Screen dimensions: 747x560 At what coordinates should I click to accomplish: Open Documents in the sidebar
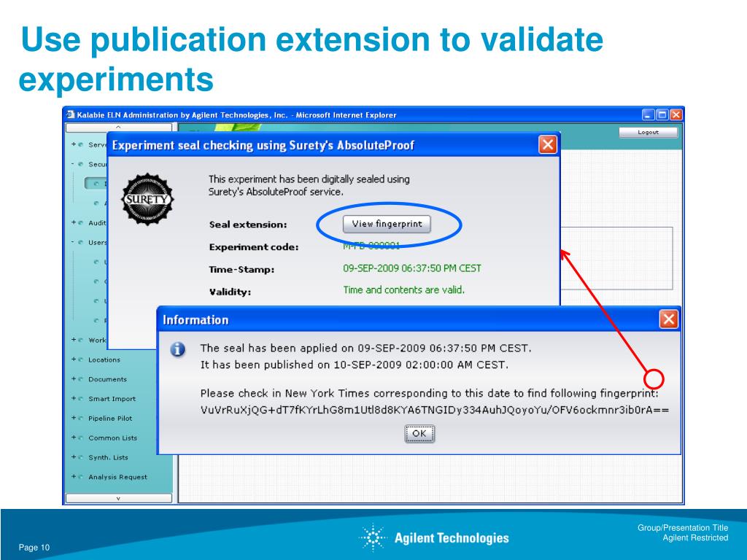pos(108,379)
